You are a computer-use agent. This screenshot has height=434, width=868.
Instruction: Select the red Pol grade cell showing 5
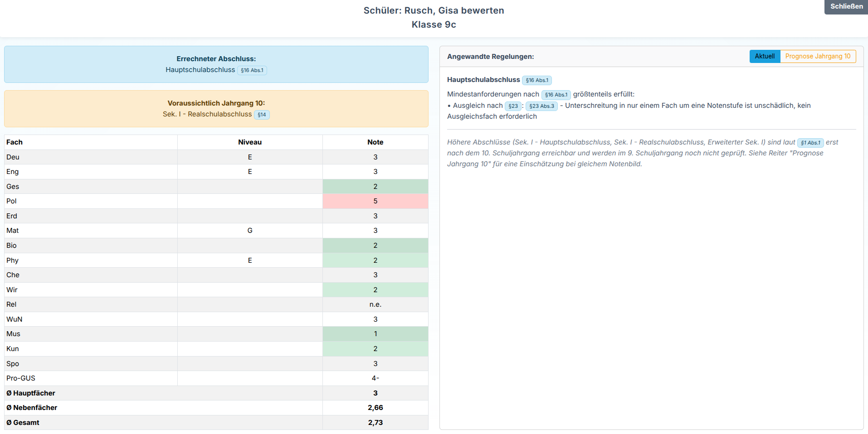click(x=375, y=201)
